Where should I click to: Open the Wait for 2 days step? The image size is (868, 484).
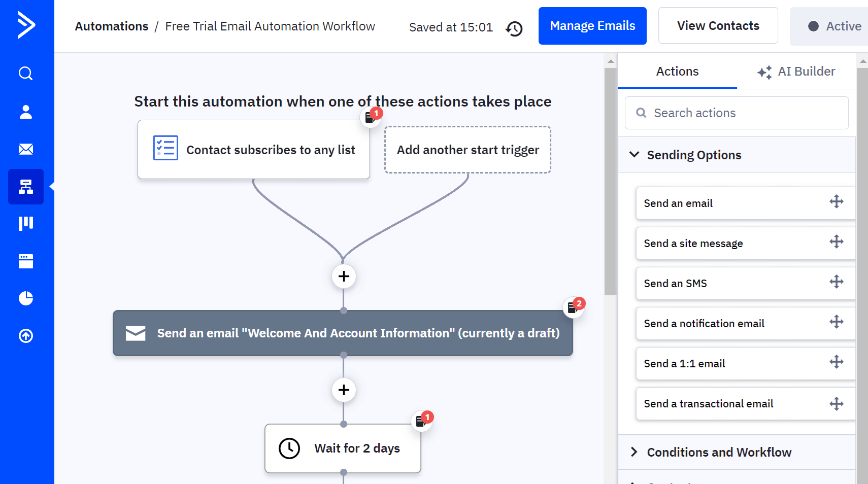(x=343, y=448)
